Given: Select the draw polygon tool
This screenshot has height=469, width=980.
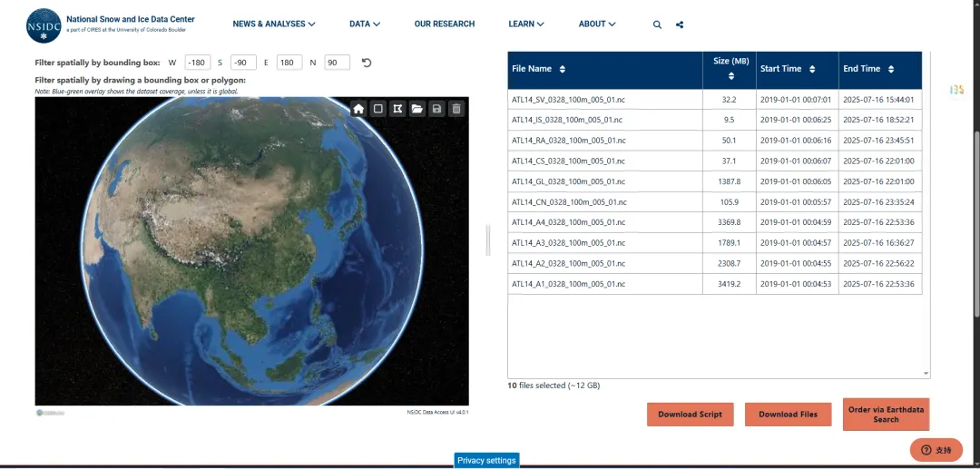Looking at the screenshot, I should [x=397, y=109].
